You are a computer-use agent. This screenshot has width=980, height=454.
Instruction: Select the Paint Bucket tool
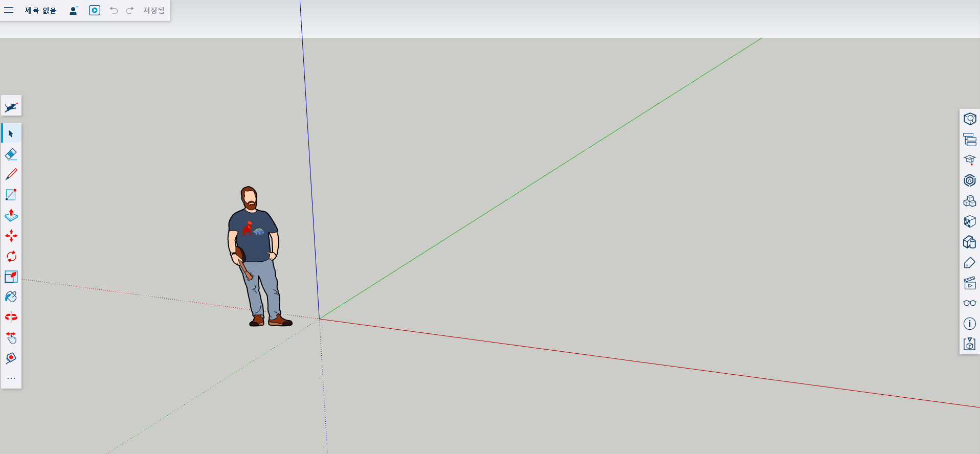coord(11,297)
